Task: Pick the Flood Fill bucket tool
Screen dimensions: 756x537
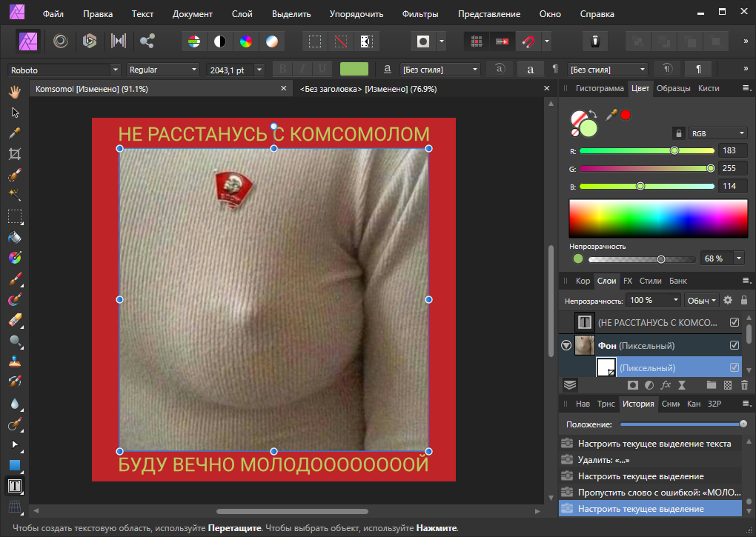Action: 15,238
